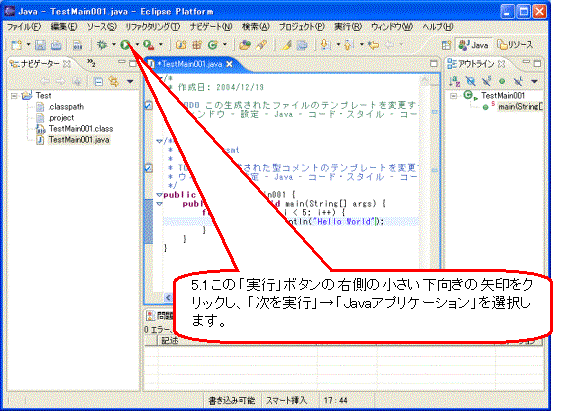Open the 実行(R) menu

pyautogui.click(x=348, y=27)
